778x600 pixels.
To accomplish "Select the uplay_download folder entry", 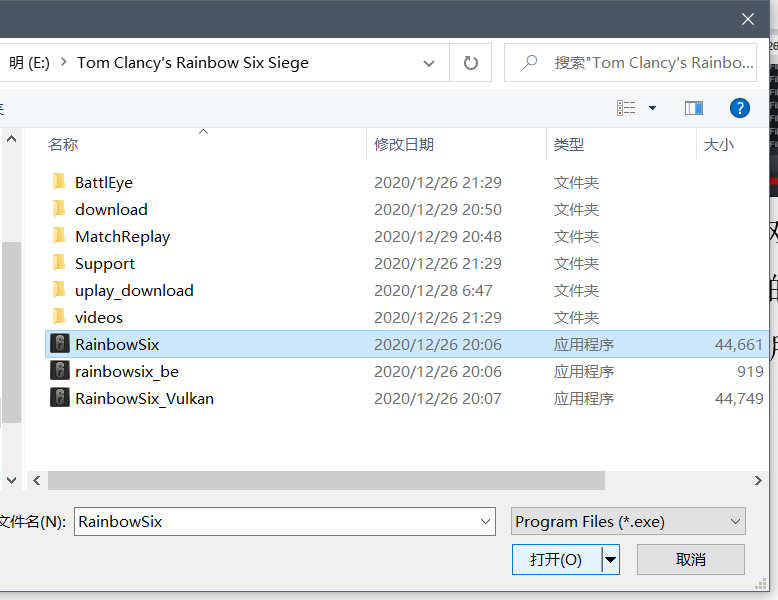I will click(134, 290).
